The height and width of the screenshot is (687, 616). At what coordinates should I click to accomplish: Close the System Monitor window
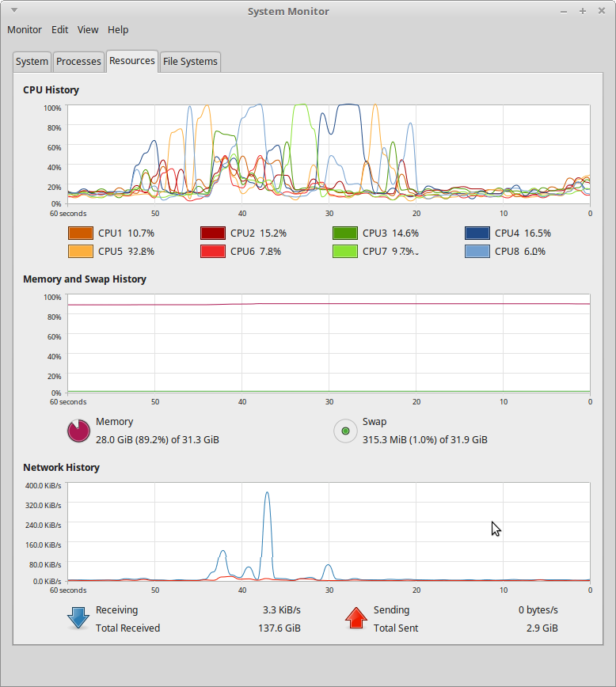[x=602, y=11]
